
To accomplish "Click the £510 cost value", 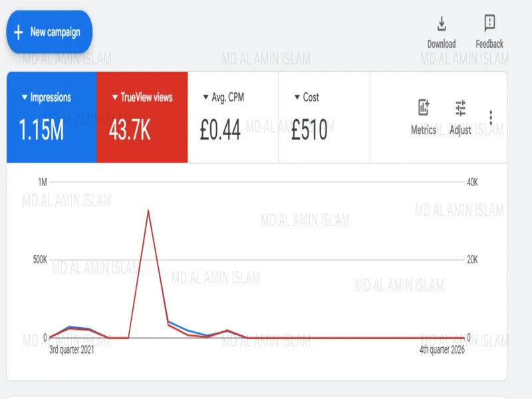I will 309,130.
